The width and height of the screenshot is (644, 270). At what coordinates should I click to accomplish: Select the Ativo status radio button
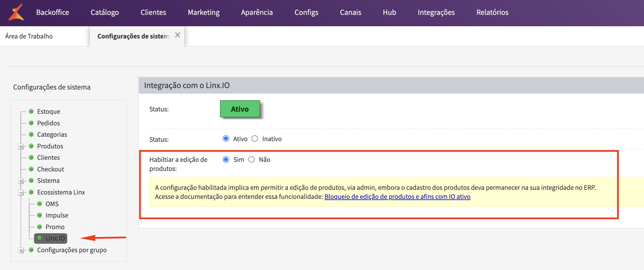click(226, 138)
